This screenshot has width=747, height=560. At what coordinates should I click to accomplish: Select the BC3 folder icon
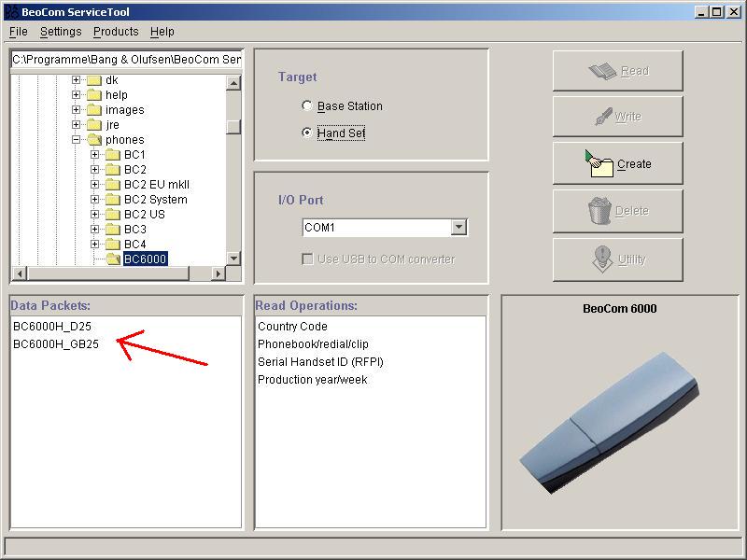[x=113, y=229]
